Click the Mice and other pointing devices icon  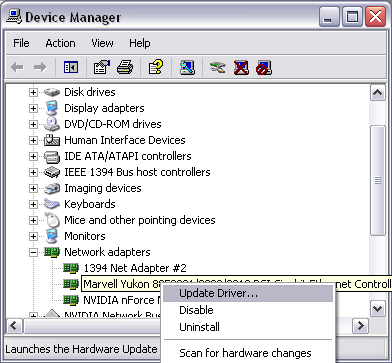[x=52, y=220]
